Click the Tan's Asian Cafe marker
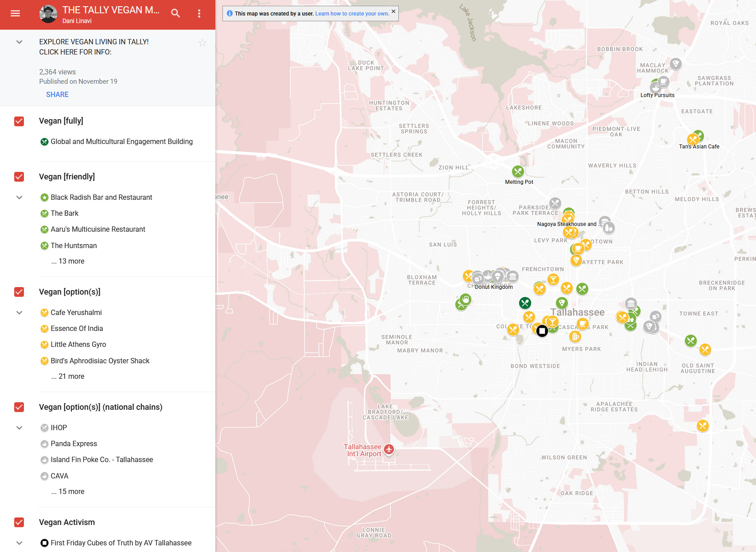The image size is (756, 552). pos(693,140)
